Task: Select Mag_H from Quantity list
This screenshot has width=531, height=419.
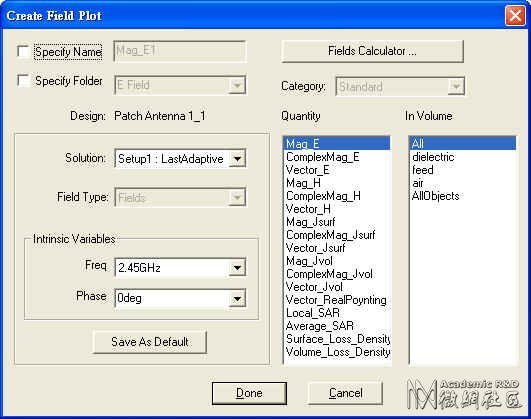Action: [303, 183]
